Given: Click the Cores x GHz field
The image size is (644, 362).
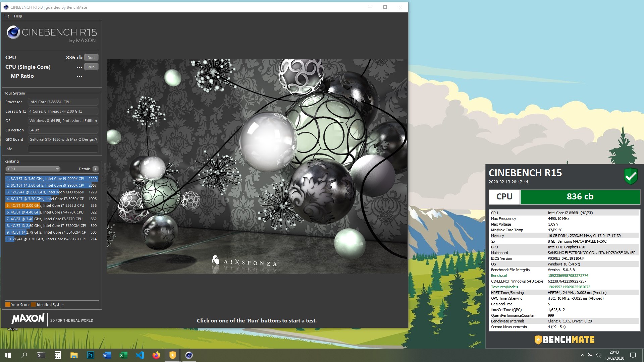Looking at the screenshot, I should pyautogui.click(x=63, y=111).
